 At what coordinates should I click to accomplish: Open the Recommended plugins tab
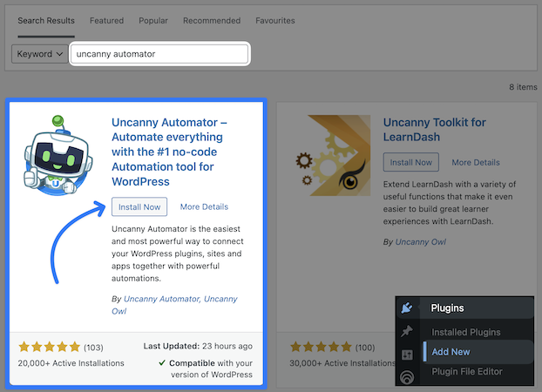coord(212,21)
